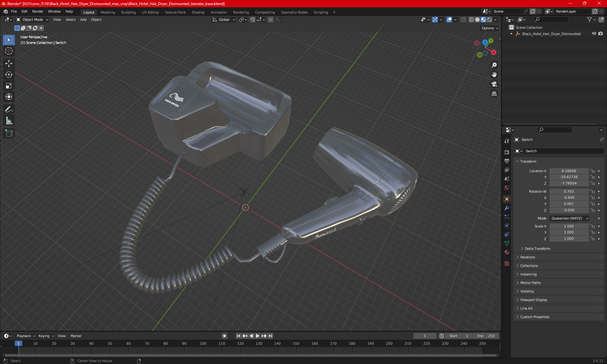Screen dimensions: 607x364
Task: Hide Black_Hotel_Hair_Dryer_Dismounted in viewport
Action: [594, 33]
